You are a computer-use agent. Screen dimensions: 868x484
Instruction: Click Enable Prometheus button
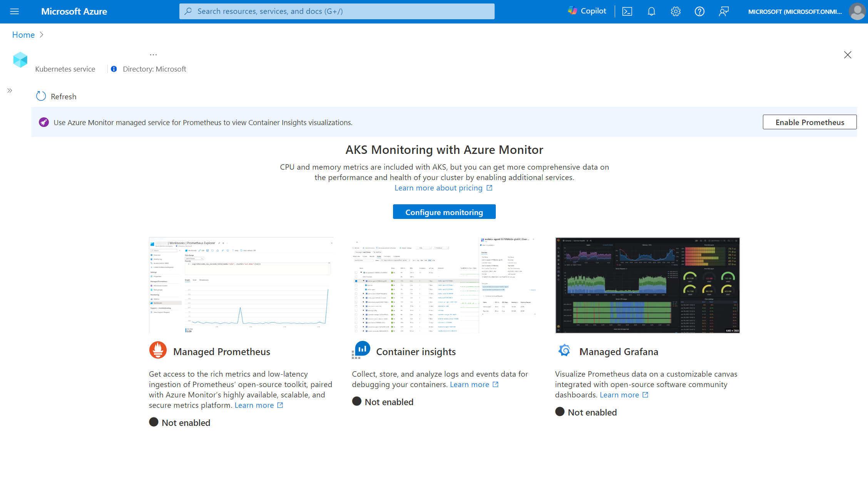809,122
